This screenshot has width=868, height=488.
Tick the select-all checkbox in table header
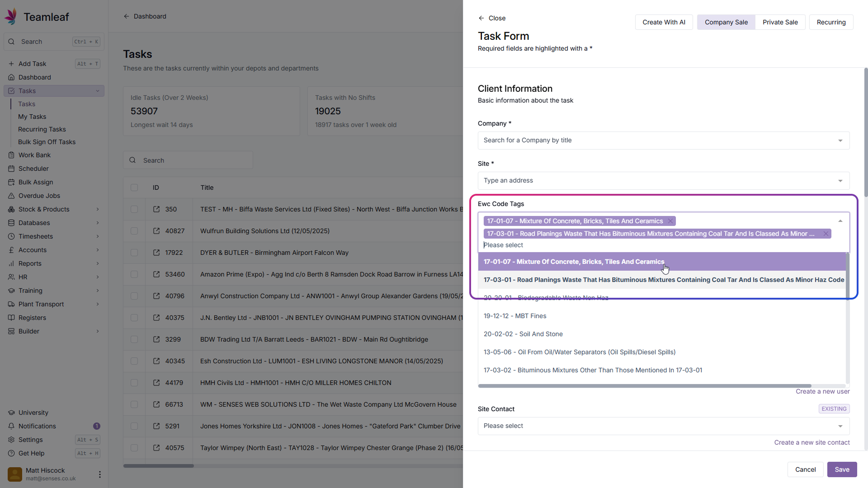134,188
